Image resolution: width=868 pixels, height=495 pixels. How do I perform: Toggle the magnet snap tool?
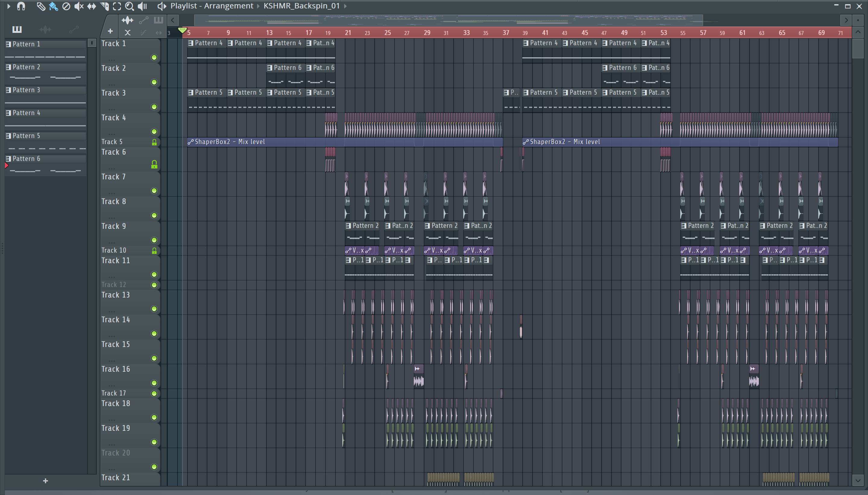[21, 6]
